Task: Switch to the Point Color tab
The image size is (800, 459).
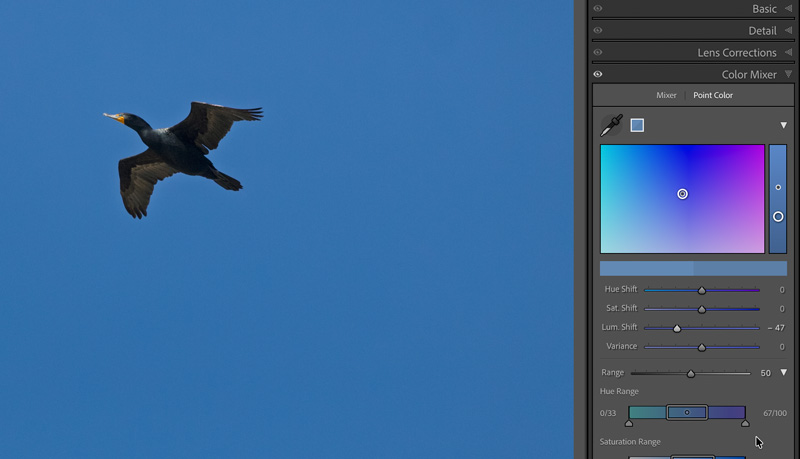Action: point(713,96)
